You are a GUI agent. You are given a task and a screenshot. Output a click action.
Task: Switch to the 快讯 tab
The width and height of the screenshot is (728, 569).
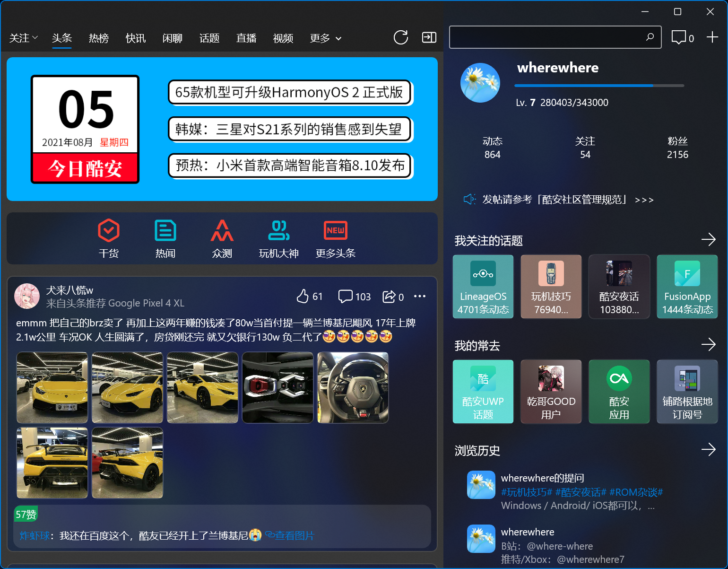pyautogui.click(x=136, y=38)
